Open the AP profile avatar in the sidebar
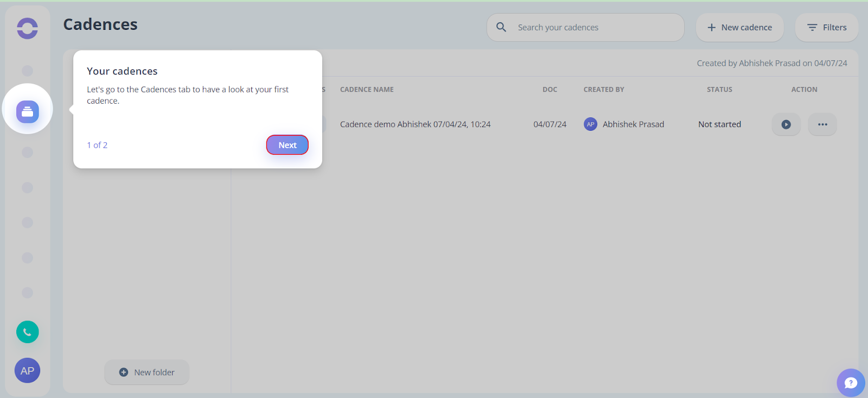868x398 pixels. click(x=27, y=371)
